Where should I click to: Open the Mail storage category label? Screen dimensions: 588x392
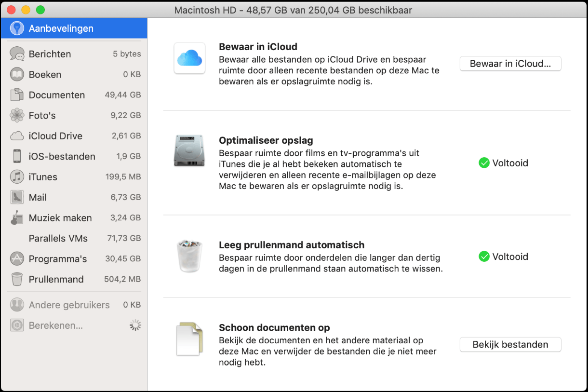38,197
